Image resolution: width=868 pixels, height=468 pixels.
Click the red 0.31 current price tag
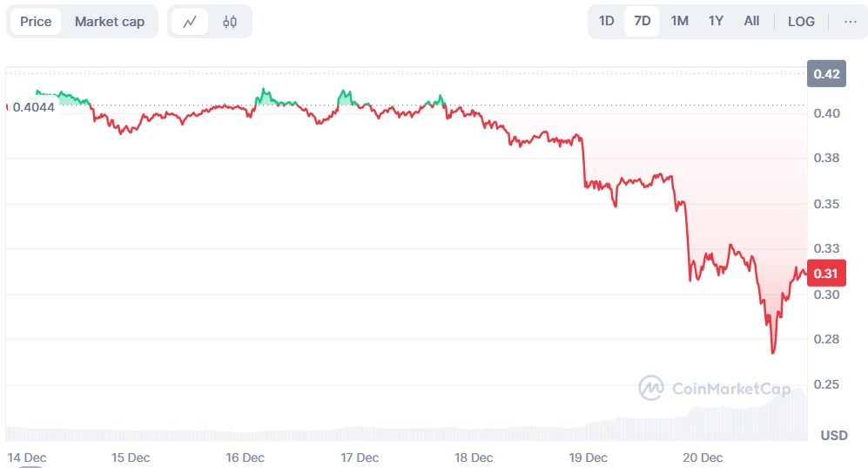[x=825, y=274]
